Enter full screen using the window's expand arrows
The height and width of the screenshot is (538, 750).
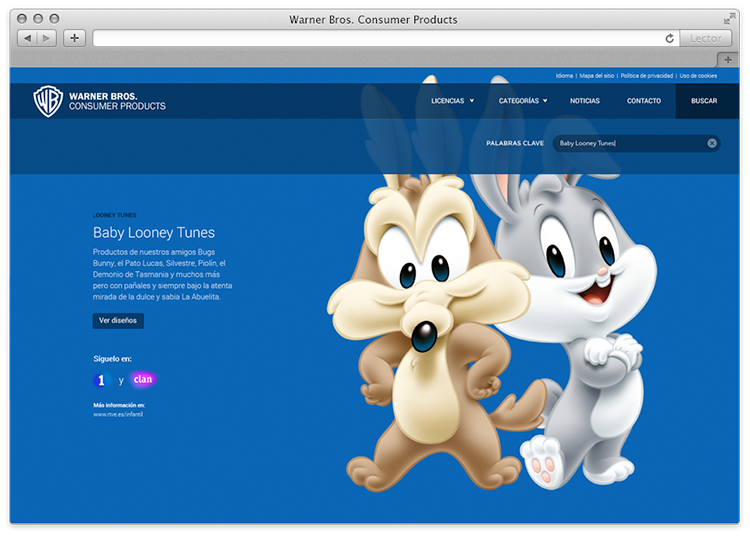pos(729,18)
